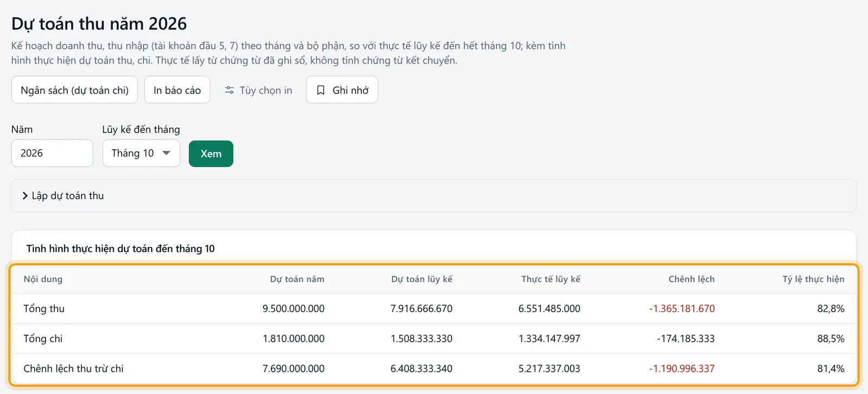868x394 pixels.
Task: Click the 81,4% completion rate
Action: (x=831, y=368)
